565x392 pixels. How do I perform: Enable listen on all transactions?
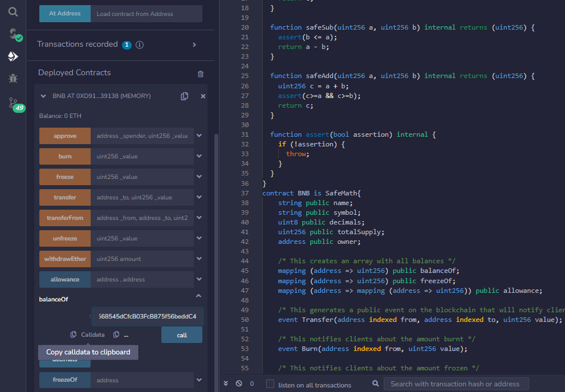click(270, 384)
